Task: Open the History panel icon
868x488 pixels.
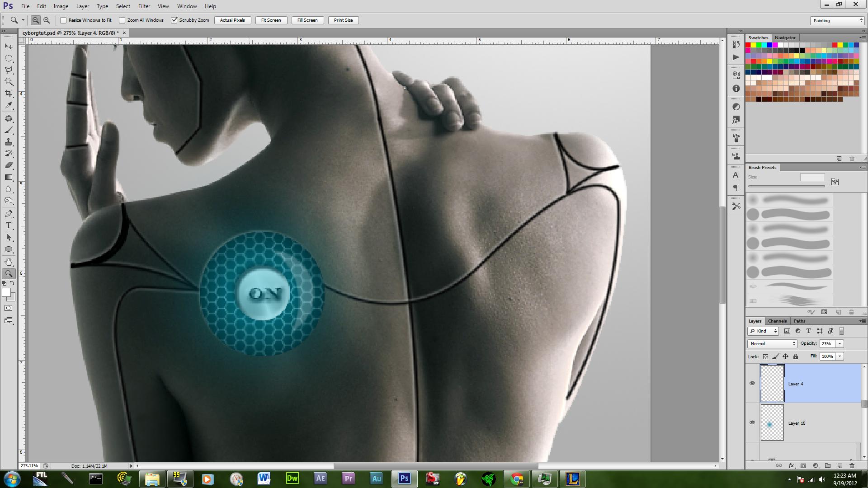Action: pyautogui.click(x=736, y=44)
